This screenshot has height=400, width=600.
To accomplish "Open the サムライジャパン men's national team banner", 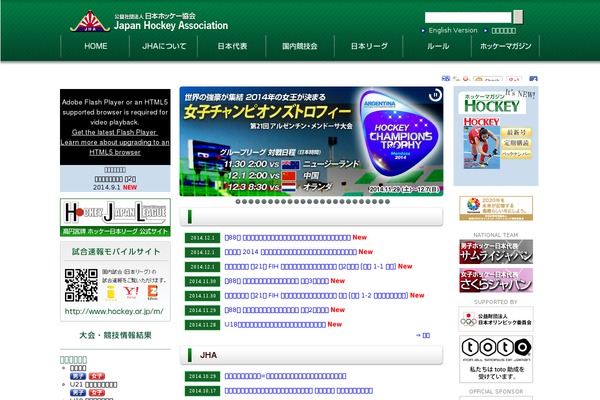I will (496, 252).
